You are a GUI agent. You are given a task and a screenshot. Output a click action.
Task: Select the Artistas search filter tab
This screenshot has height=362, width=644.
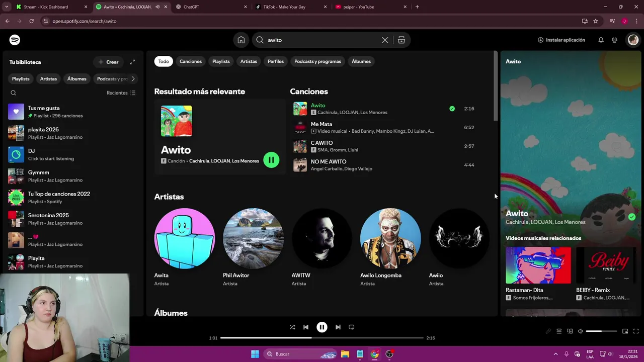[249, 61]
